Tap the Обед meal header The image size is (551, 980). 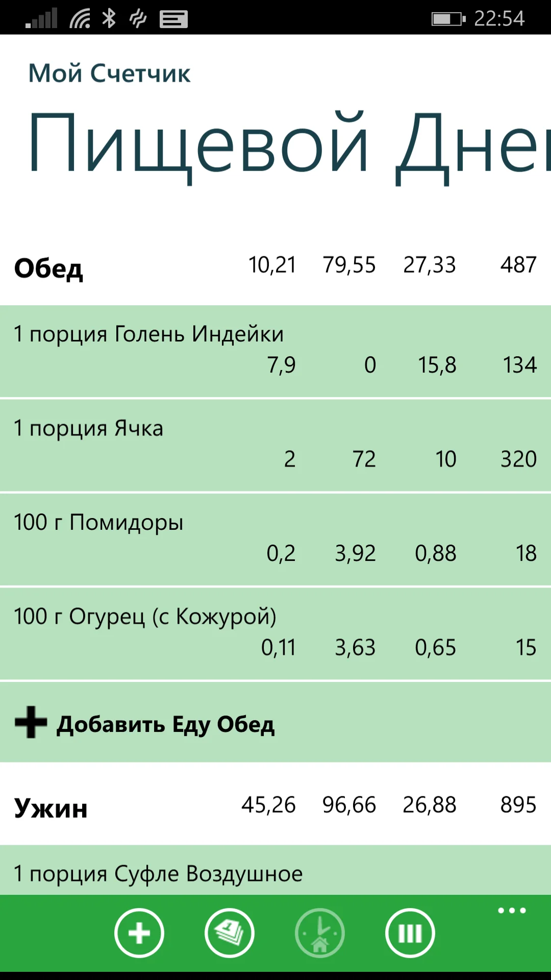tap(49, 268)
